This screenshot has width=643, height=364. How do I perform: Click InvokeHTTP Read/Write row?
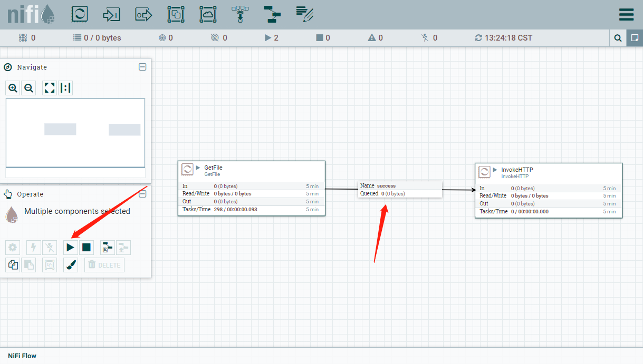(549, 196)
